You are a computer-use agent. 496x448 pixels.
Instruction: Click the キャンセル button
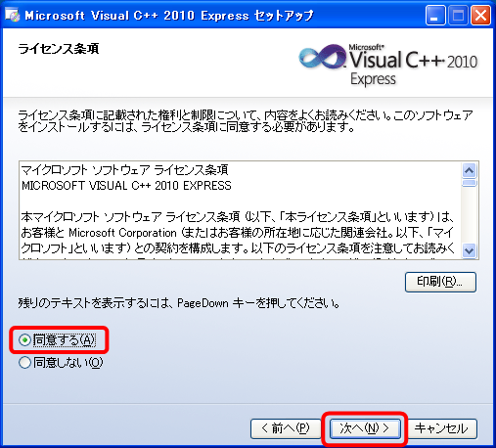pyautogui.click(x=441, y=428)
